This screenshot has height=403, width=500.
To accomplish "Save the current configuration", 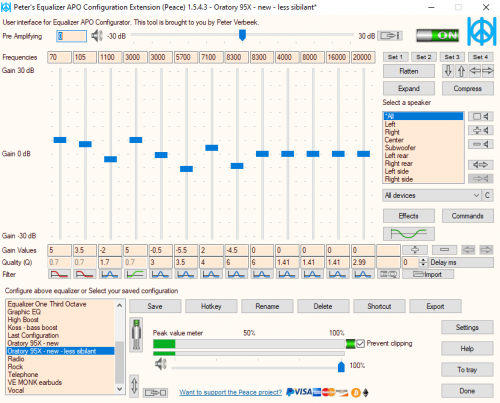I will 155,306.
